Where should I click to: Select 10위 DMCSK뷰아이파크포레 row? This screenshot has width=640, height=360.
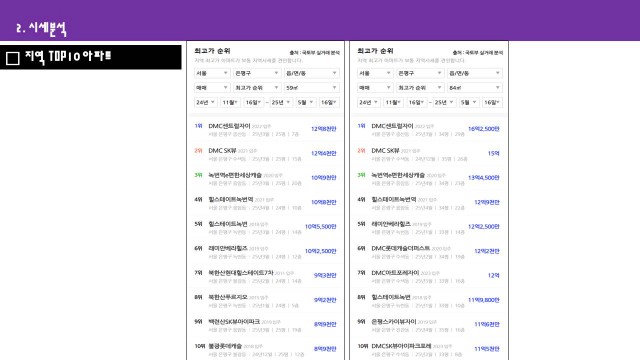click(429, 349)
